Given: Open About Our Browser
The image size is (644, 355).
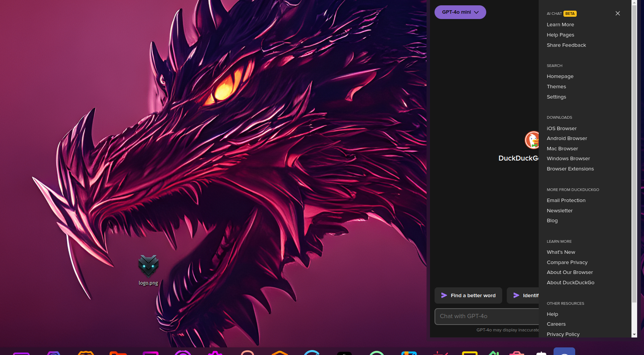Looking at the screenshot, I should [x=570, y=272].
